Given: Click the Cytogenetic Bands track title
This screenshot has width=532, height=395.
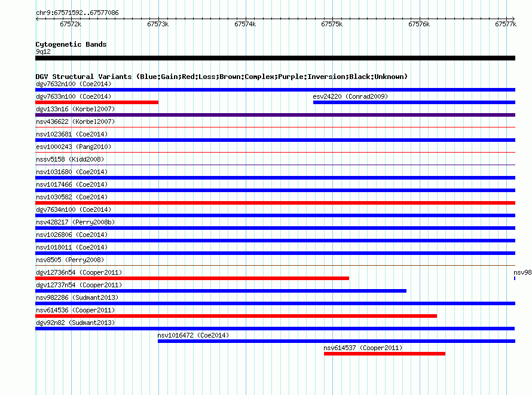Looking at the screenshot, I should click(71, 44).
